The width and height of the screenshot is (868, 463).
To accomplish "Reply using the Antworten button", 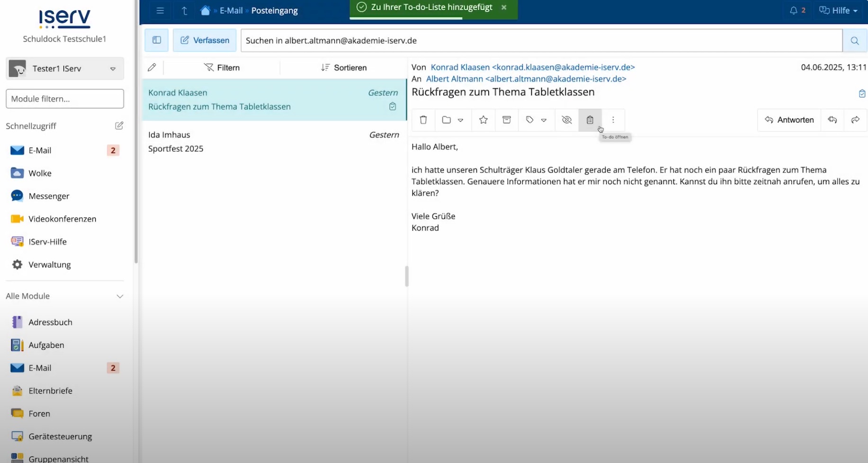I will [788, 120].
